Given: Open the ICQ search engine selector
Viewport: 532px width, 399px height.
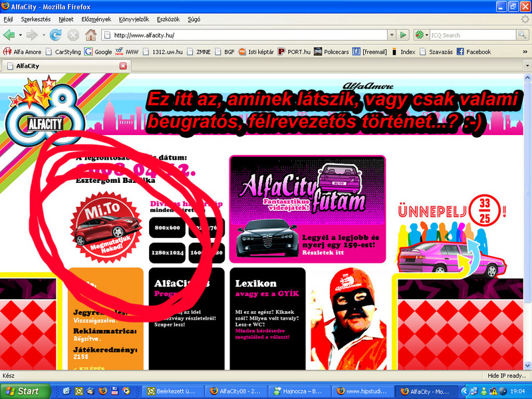Looking at the screenshot, I should 422,35.
